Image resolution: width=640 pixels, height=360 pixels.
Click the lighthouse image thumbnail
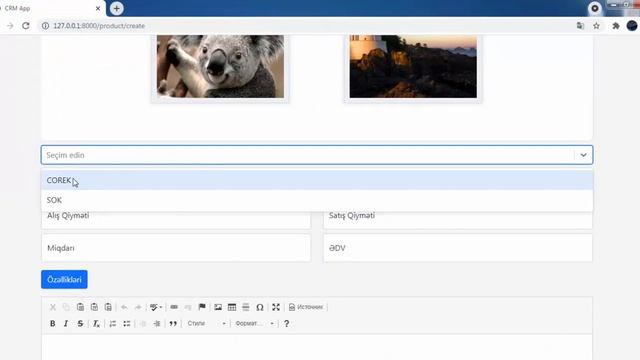coord(413,66)
